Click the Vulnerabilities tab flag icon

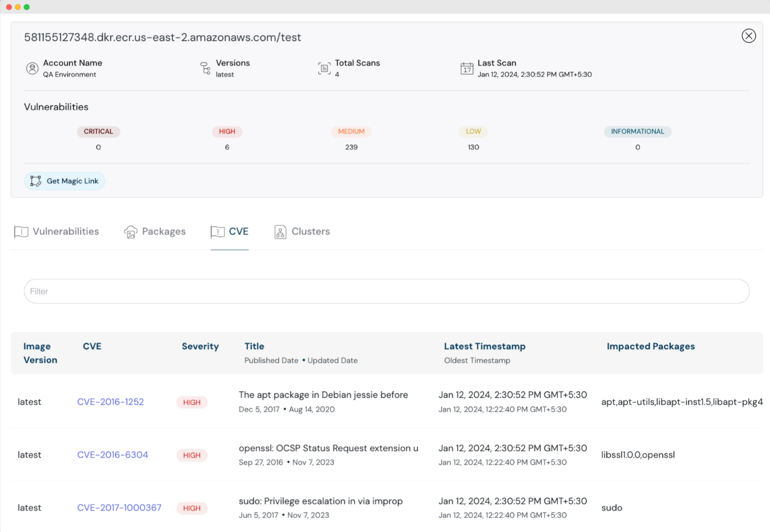21,231
